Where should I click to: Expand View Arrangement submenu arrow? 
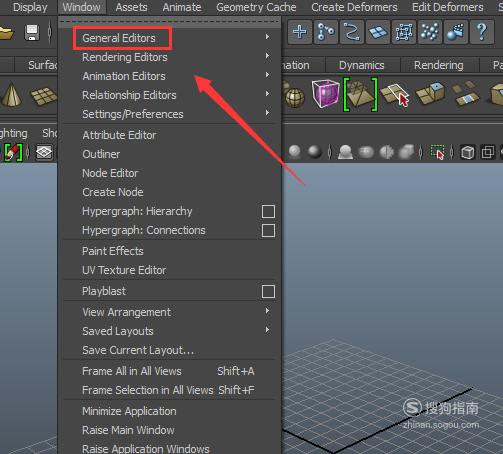pyautogui.click(x=267, y=311)
